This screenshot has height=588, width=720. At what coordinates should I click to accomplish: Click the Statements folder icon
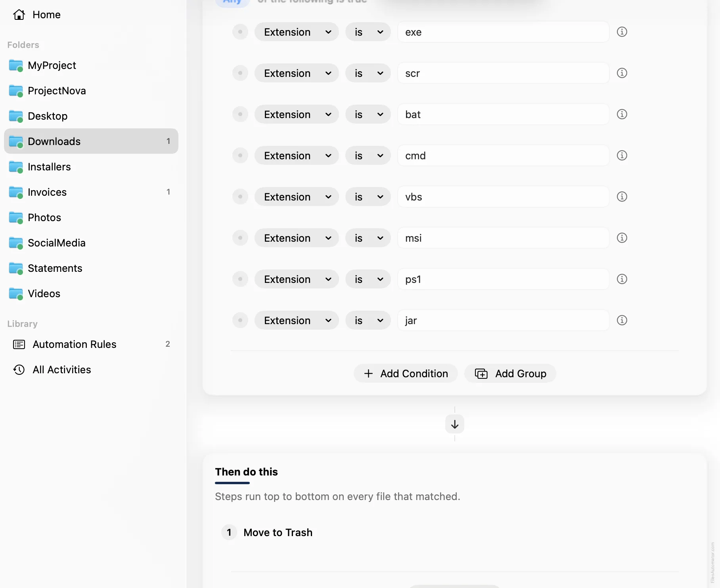point(16,268)
